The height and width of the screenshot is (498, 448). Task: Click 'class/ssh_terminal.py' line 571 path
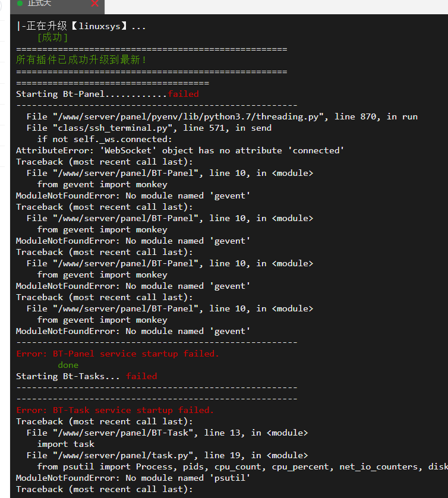pyautogui.click(x=149, y=128)
